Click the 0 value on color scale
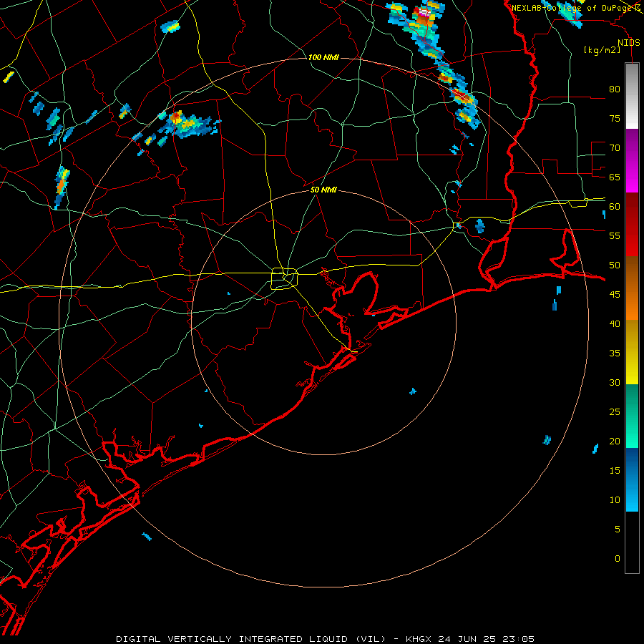Screen dimensions: 644x644 pyautogui.click(x=618, y=559)
